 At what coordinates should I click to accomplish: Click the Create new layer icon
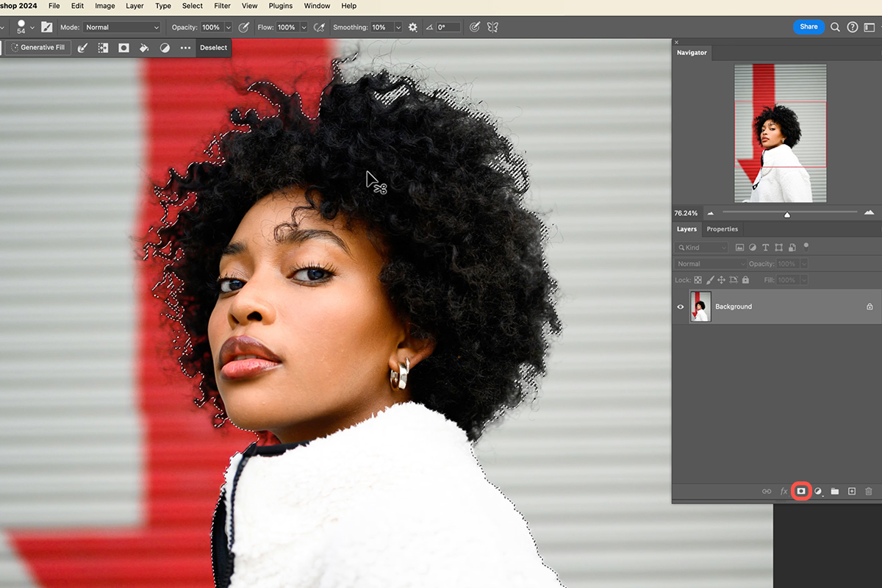pyautogui.click(x=851, y=491)
